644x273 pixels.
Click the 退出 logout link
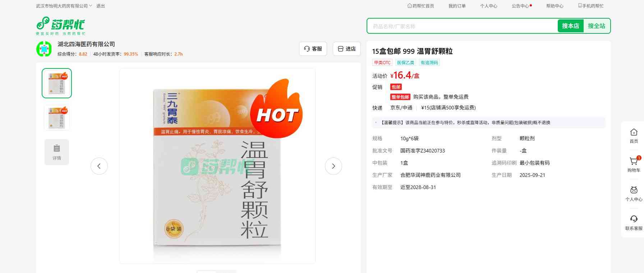click(x=101, y=6)
